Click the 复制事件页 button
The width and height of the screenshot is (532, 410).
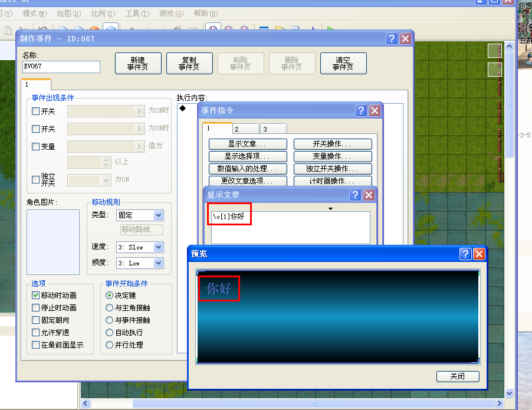coord(189,64)
